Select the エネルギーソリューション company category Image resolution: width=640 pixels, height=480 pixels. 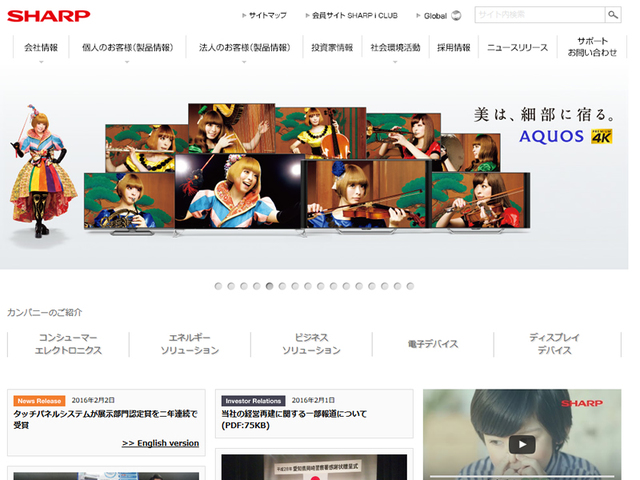tap(189, 344)
